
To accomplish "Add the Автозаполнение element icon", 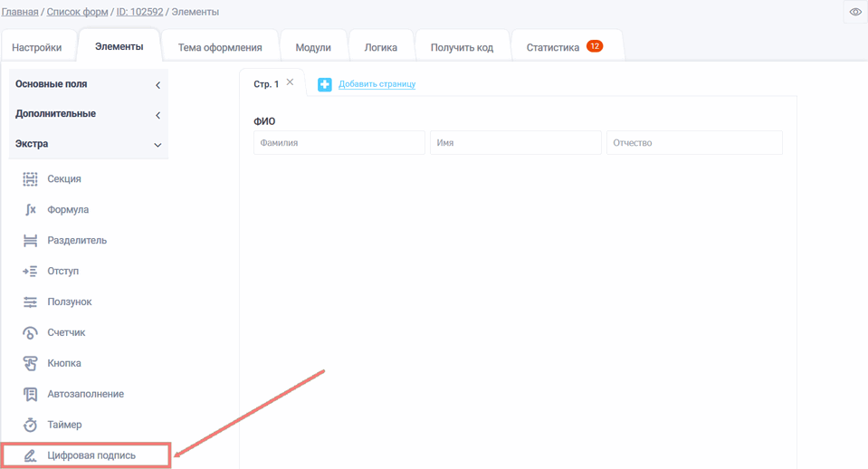I will (30, 395).
